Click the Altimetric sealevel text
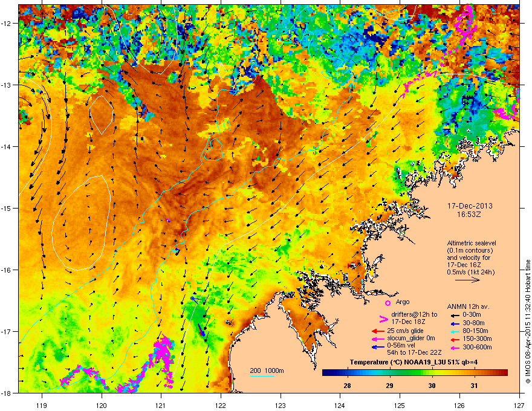 point(472,243)
